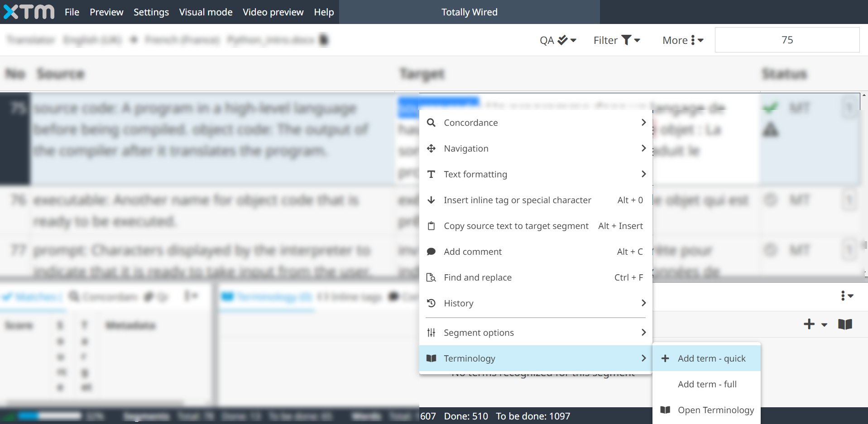Expand the Segment options submenu
868x424 pixels.
tap(536, 333)
